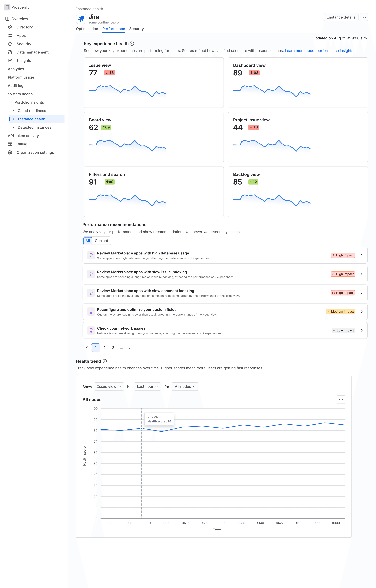
Task: Click the info icon next to Key experience health
Action: (132, 44)
